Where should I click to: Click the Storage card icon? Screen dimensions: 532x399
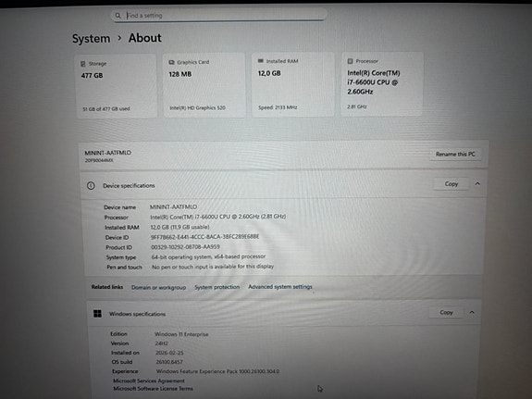click(x=83, y=64)
